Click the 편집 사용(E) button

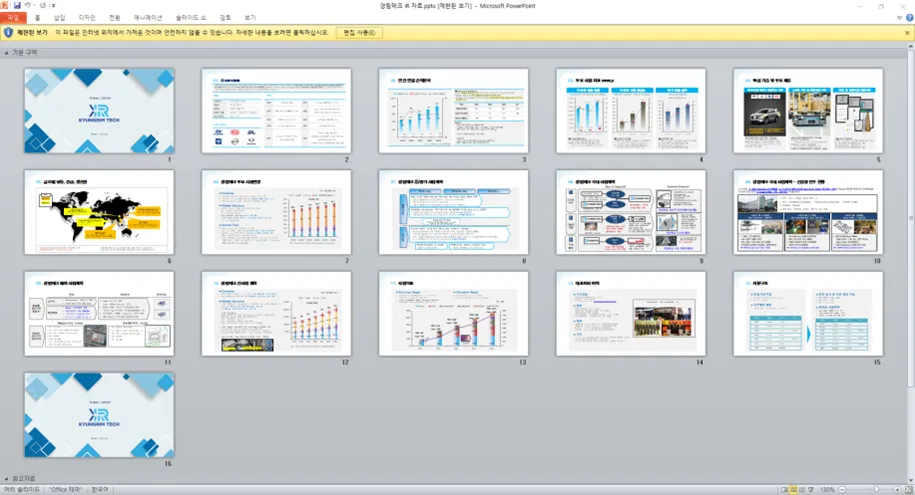tap(359, 33)
